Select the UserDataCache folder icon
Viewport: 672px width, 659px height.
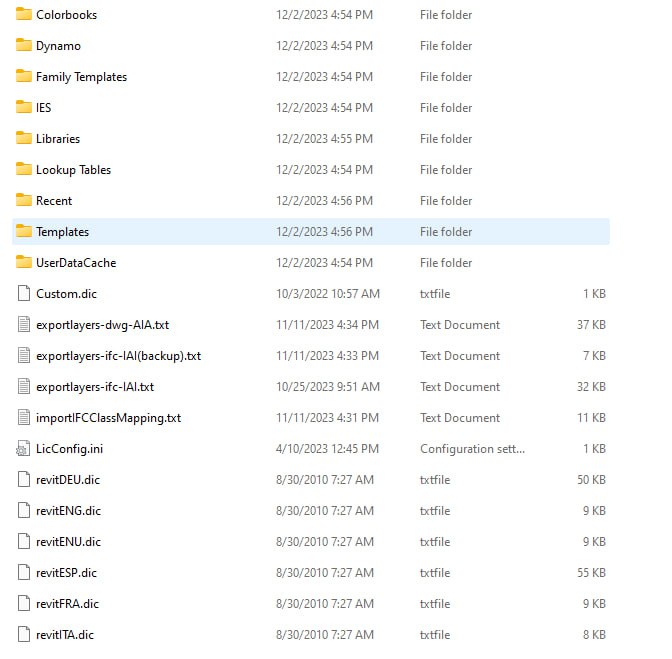tap(24, 262)
